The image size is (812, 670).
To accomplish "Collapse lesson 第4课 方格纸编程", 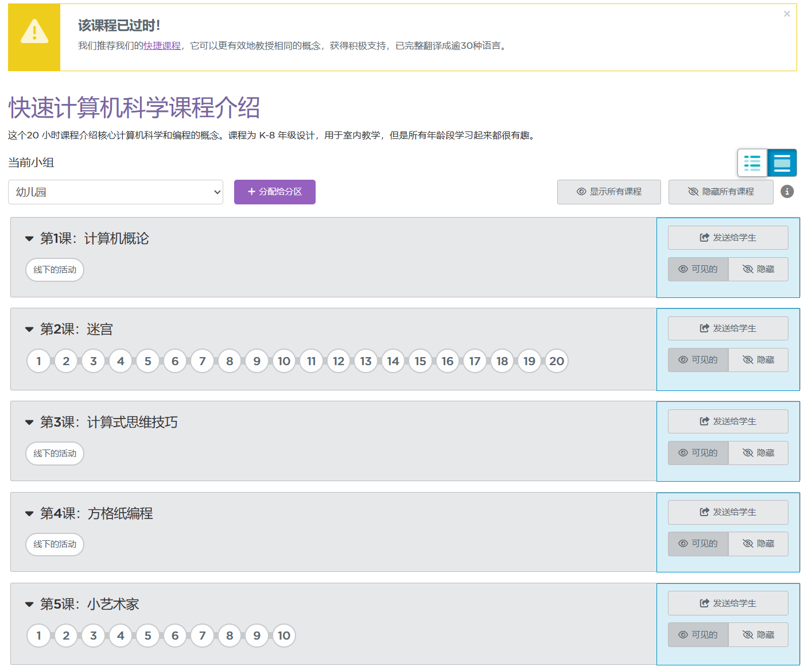I will [x=29, y=514].
